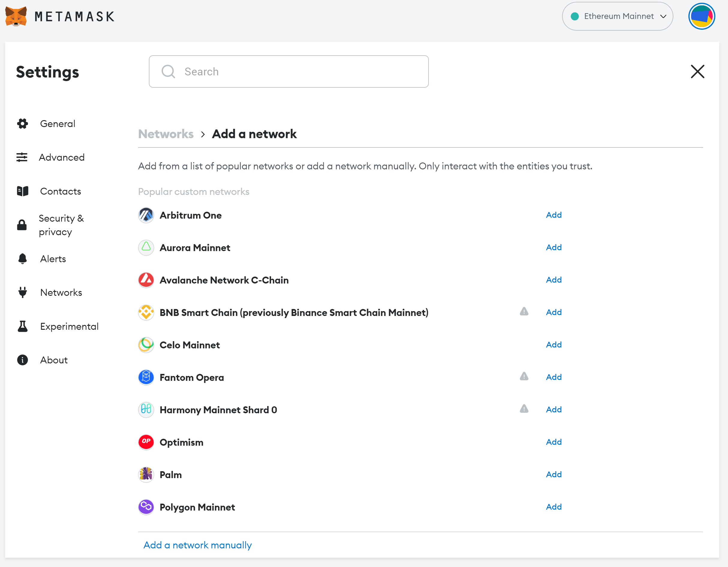This screenshot has height=567, width=728.
Task: Go back via Networks breadcrumb
Action: 166,134
